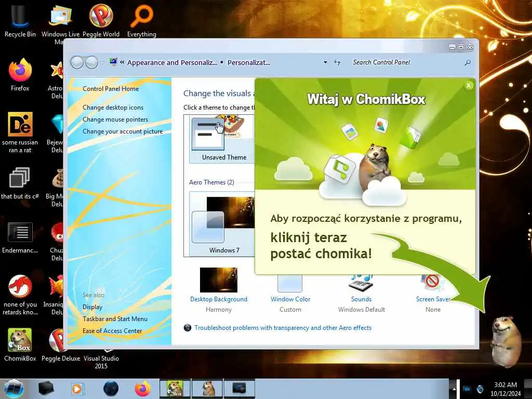Click the Forward navigation button
This screenshot has height=399, width=532.
(x=91, y=62)
